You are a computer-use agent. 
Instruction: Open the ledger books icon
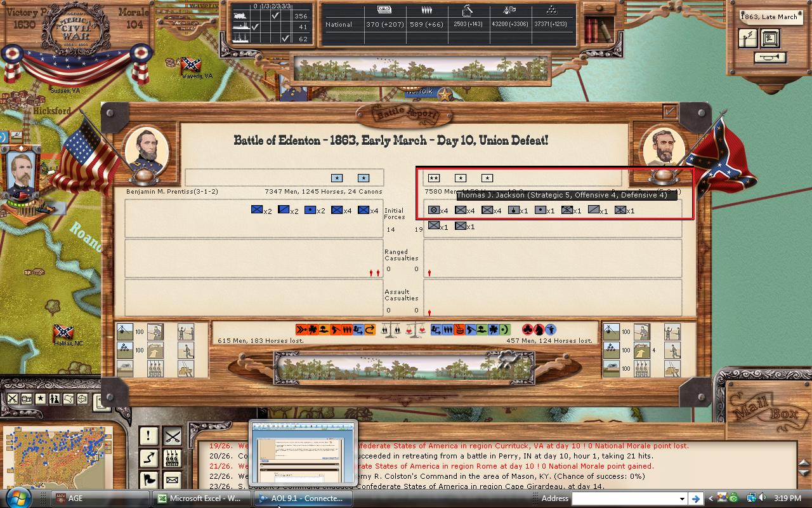pyautogui.click(x=598, y=29)
